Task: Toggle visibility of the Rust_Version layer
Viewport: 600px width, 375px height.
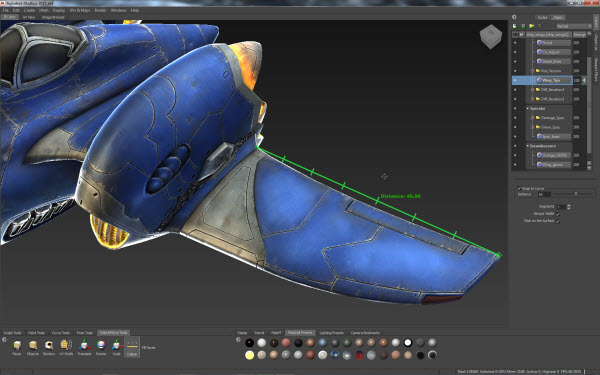Action: (515, 71)
